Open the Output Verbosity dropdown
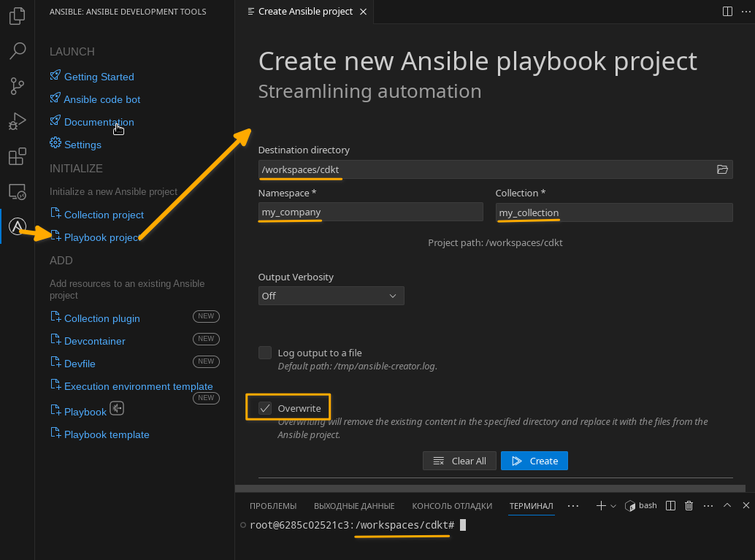755x560 pixels. [x=331, y=296]
